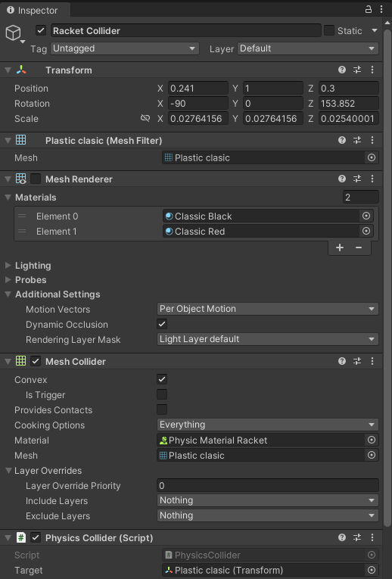
Task: Open object picker for Classic Red material
Action: 366,231
